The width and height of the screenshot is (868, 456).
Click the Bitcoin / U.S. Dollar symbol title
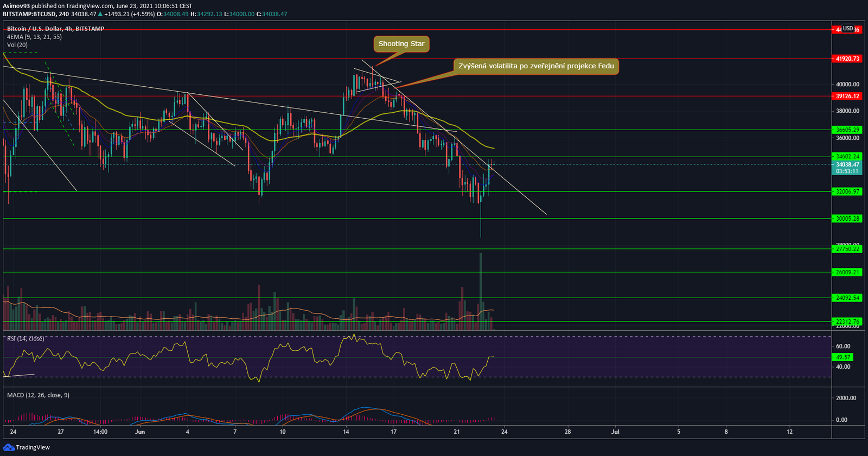coord(55,29)
